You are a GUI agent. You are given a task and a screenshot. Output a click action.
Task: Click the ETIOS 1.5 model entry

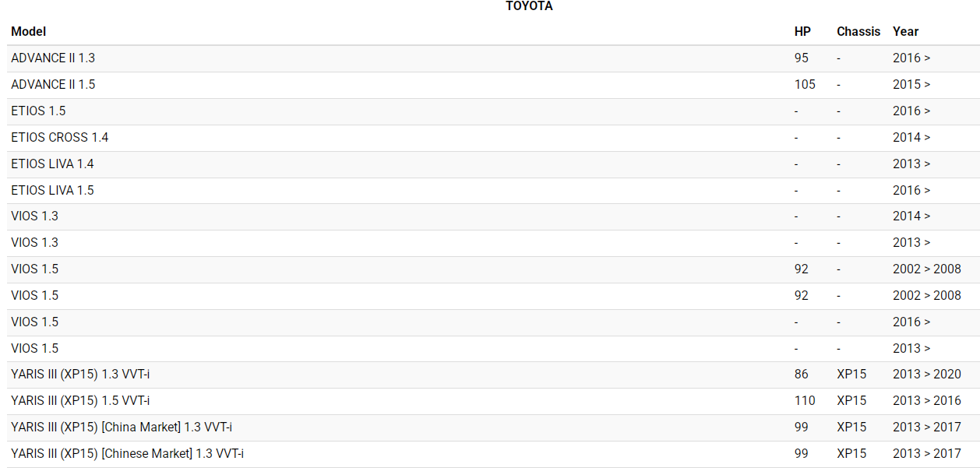point(38,111)
